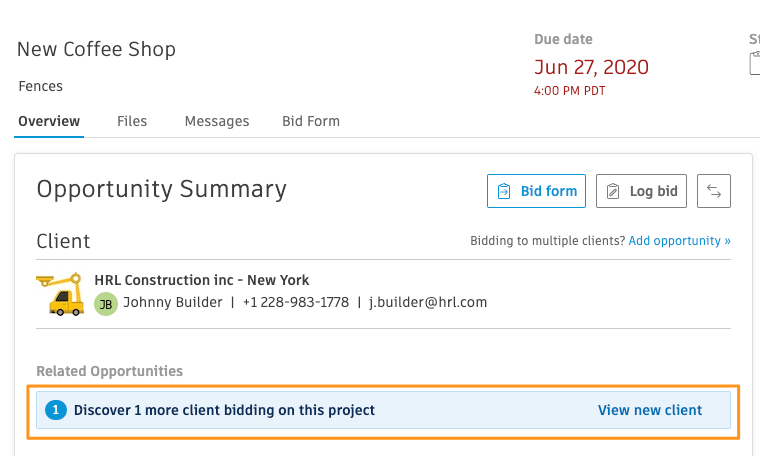This screenshot has height=456, width=760.
Task: Click the blue number 1 badge
Action: (56, 410)
